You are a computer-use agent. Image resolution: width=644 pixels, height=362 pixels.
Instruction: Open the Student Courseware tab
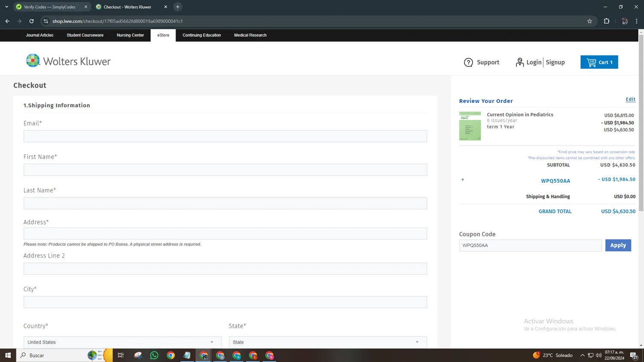coord(85,35)
